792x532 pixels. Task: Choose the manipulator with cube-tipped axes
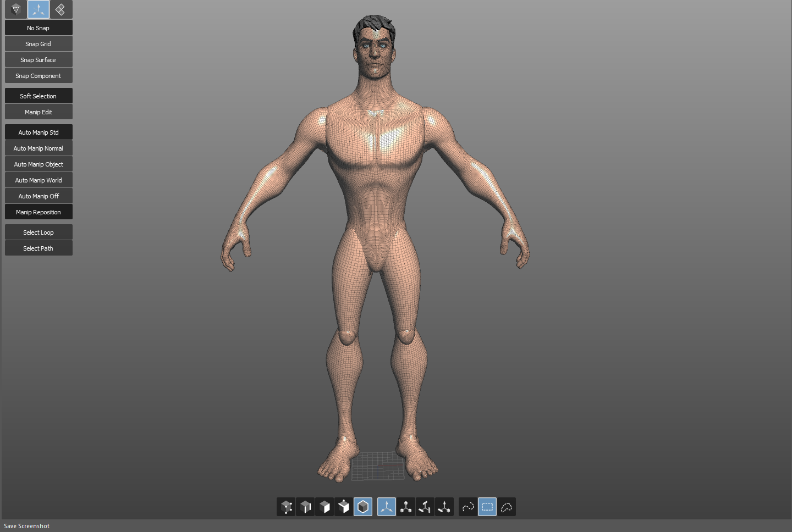point(406,507)
